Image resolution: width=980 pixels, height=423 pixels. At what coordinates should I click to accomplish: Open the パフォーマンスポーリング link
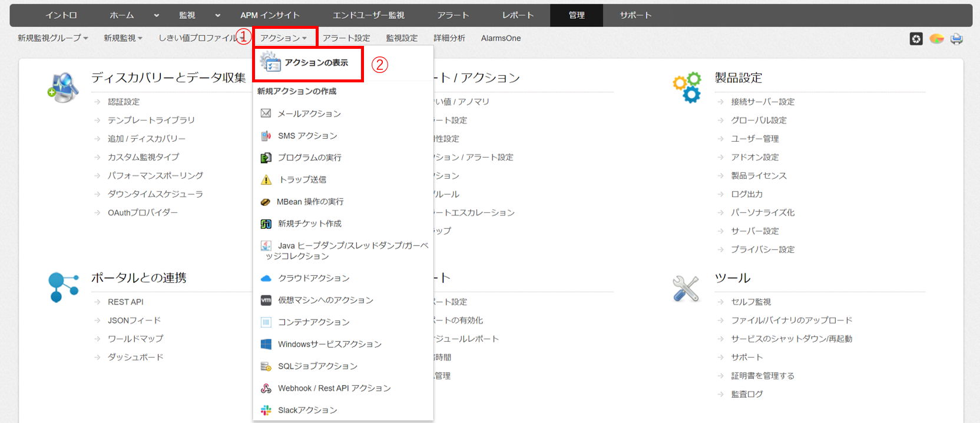pyautogui.click(x=155, y=176)
